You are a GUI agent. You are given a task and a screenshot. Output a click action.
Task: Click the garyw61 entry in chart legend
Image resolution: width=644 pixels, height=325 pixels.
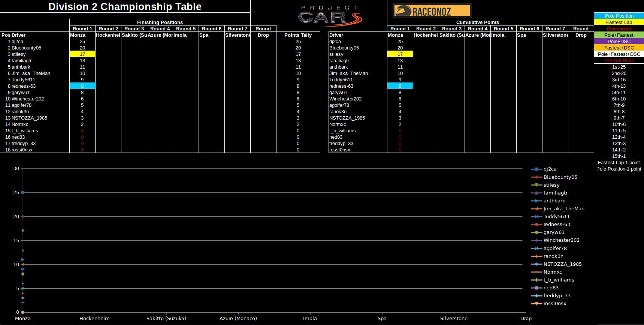tap(548, 232)
